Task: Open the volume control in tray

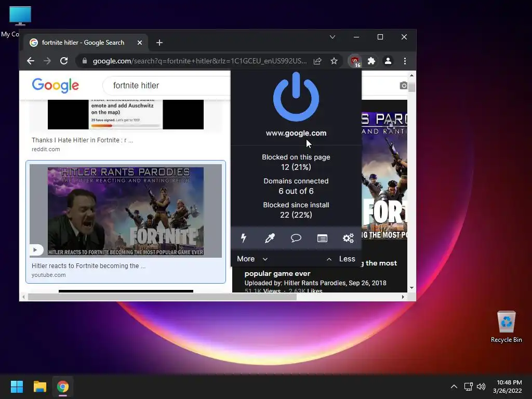Action: coord(481,387)
